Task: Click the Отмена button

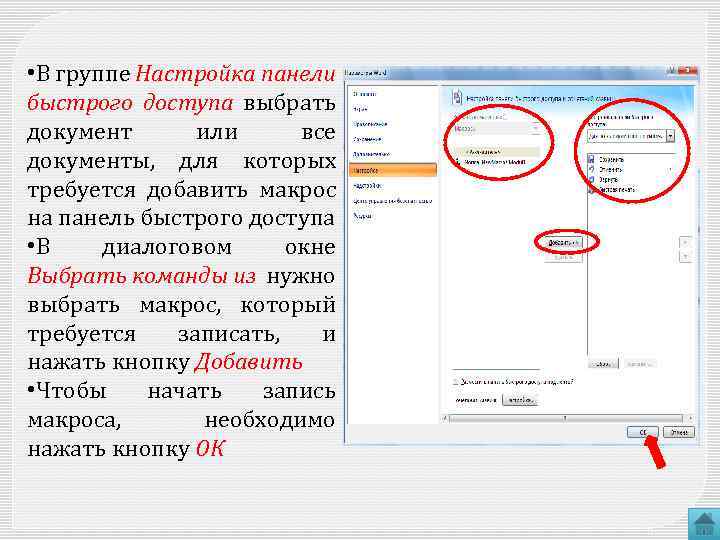Action: [679, 432]
